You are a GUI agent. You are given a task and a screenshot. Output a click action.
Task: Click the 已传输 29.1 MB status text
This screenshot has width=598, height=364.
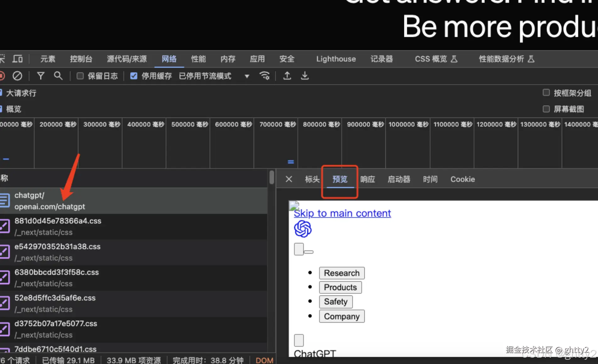(68, 360)
